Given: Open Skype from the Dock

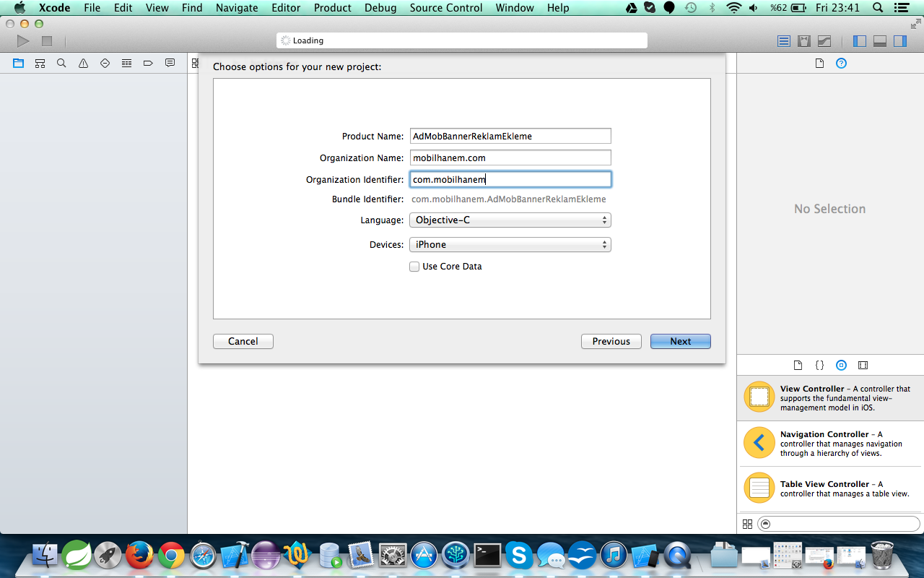Looking at the screenshot, I should point(519,555).
